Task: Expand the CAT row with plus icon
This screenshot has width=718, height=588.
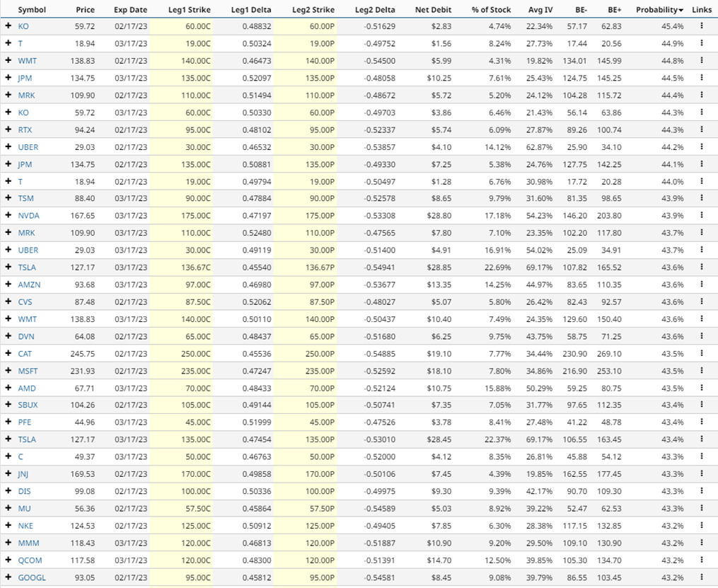Action: pos(8,353)
